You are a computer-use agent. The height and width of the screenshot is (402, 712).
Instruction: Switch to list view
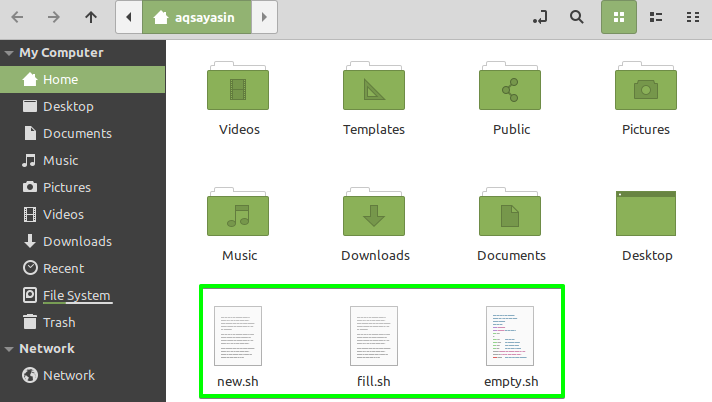656,17
